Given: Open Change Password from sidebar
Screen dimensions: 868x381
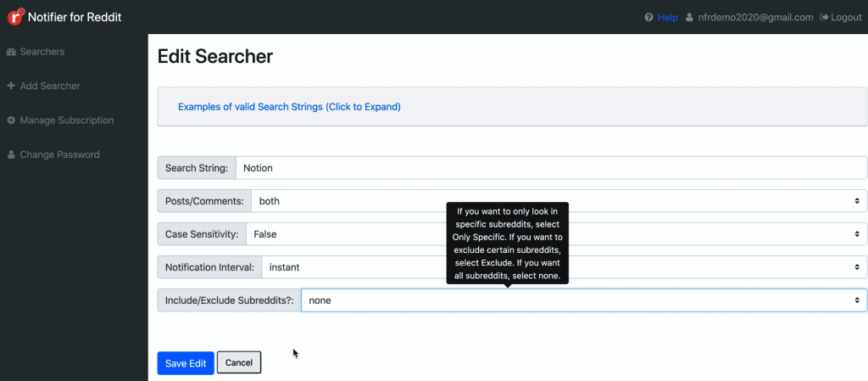Looking at the screenshot, I should coord(60,154).
